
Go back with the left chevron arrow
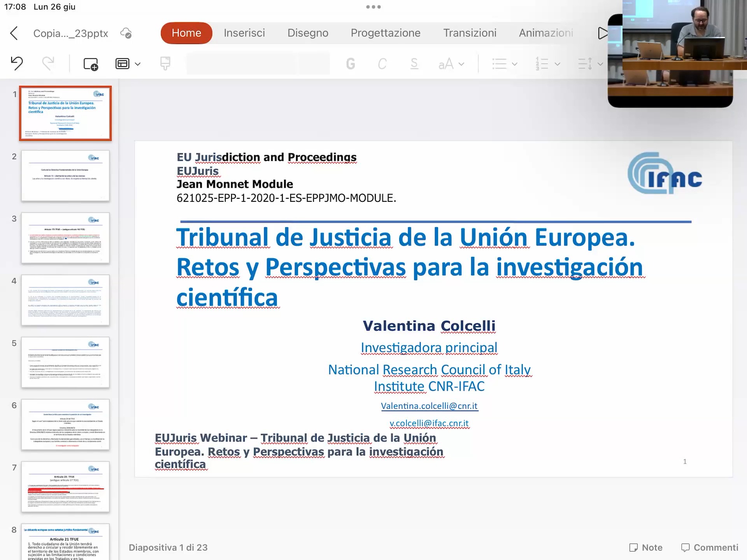[14, 33]
